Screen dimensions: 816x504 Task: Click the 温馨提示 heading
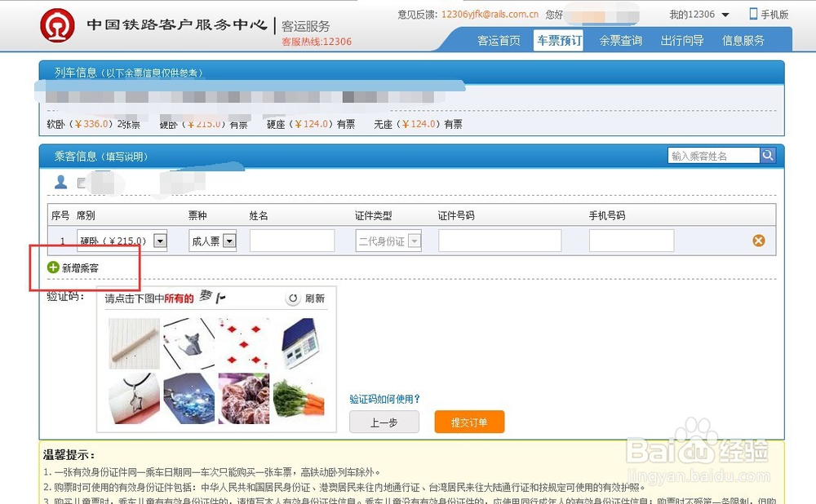click(x=69, y=455)
